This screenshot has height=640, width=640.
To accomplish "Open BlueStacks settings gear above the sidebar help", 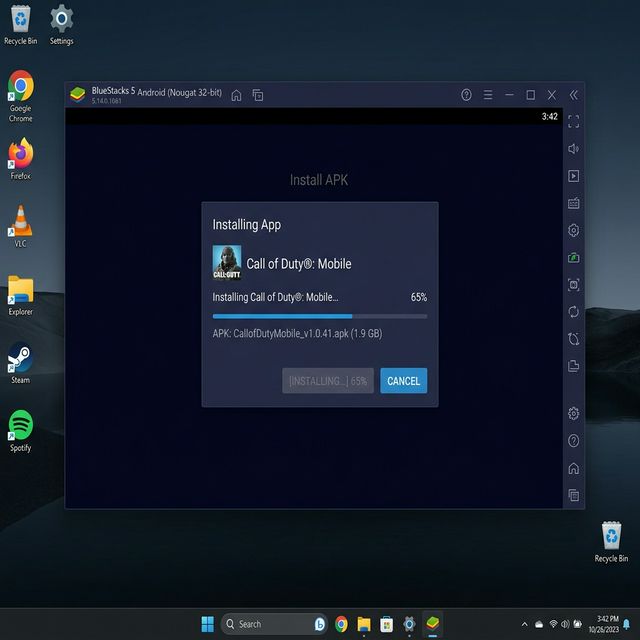I will pyautogui.click(x=573, y=413).
